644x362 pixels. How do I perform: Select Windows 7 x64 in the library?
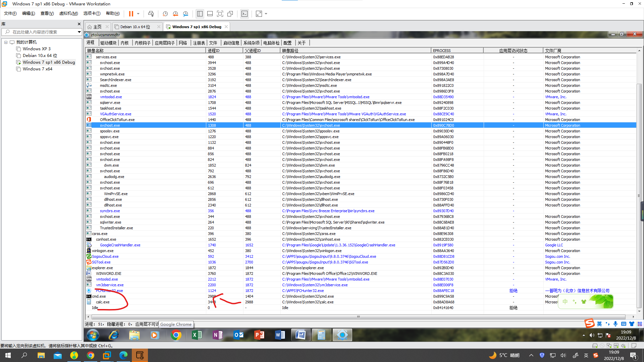(x=37, y=69)
